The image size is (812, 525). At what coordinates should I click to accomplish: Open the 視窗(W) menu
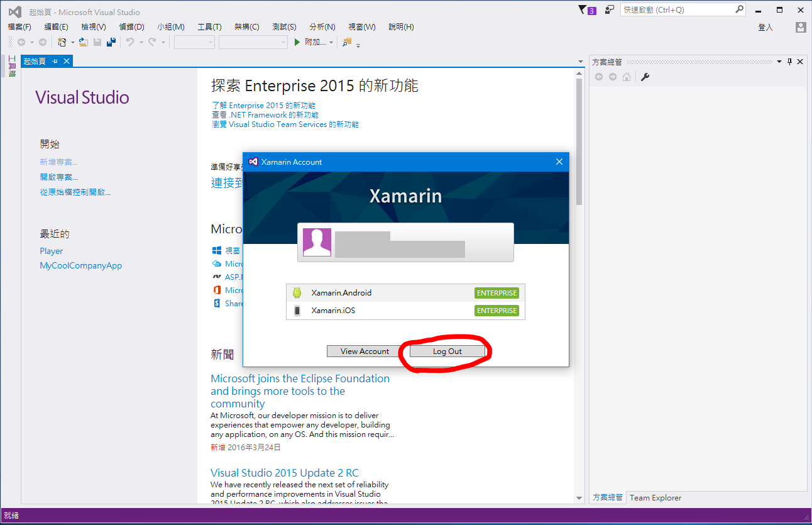[x=362, y=27]
